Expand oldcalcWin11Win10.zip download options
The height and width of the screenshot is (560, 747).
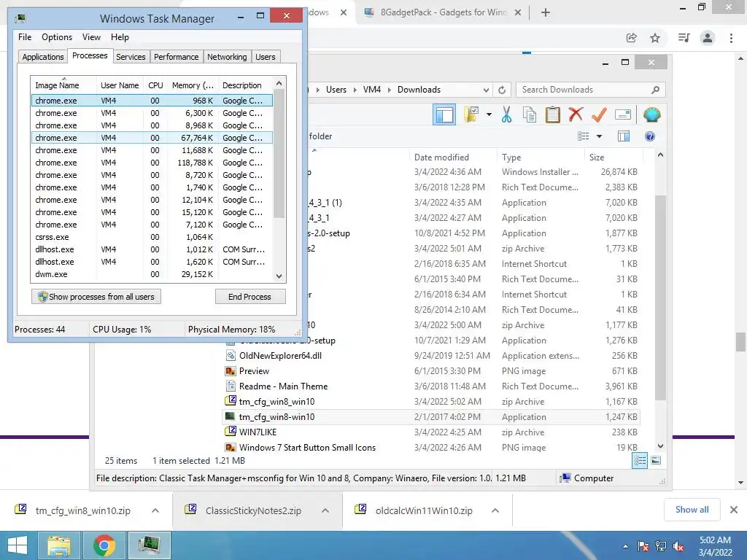pyautogui.click(x=495, y=510)
